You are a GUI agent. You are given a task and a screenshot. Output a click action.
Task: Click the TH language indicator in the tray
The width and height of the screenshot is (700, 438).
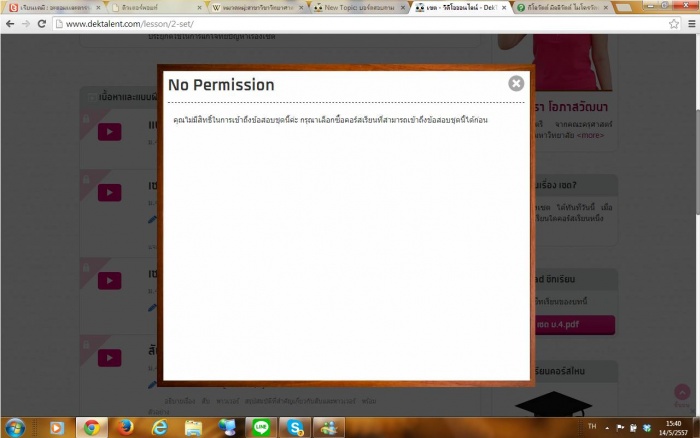[x=591, y=427]
